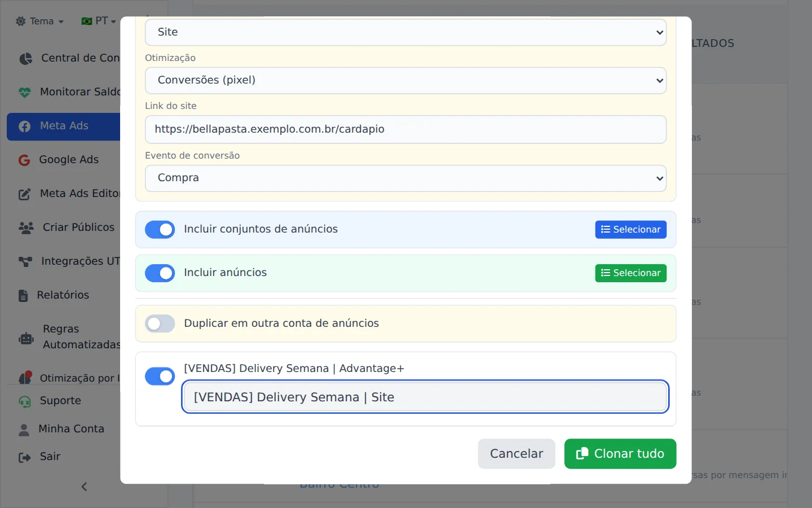Toggle Incluir conjuntos de anúncios switch
812x508 pixels.
coord(160,230)
